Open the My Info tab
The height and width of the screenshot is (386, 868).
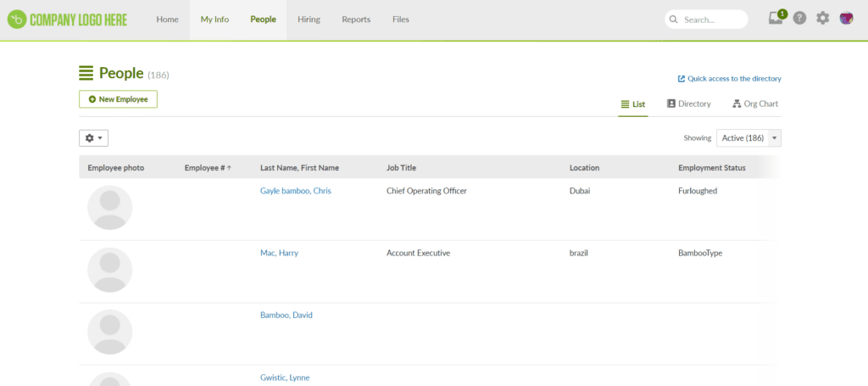click(x=214, y=20)
